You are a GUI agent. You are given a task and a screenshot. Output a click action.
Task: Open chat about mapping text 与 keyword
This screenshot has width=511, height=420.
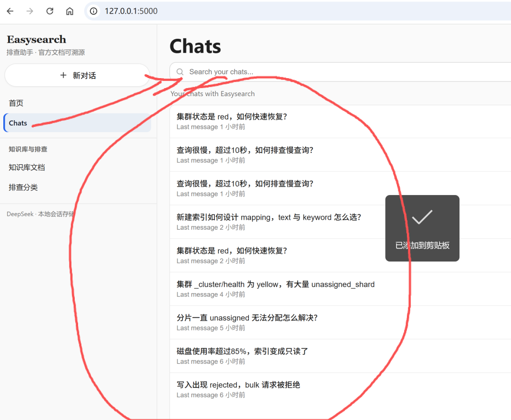tap(340, 222)
